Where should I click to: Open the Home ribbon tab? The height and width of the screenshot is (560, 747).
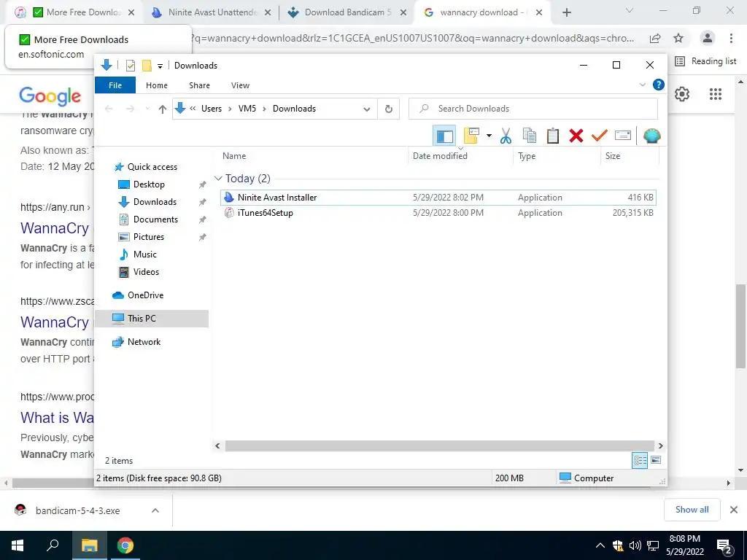157,85
